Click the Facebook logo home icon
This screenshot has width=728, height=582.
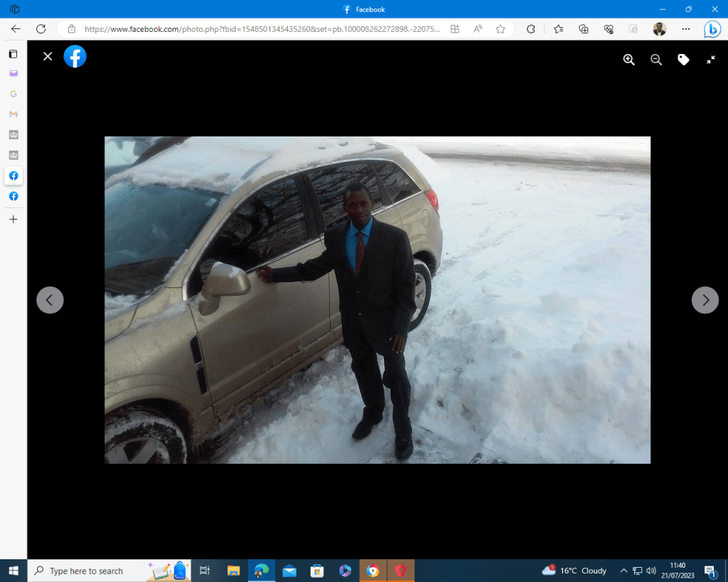pos(75,56)
